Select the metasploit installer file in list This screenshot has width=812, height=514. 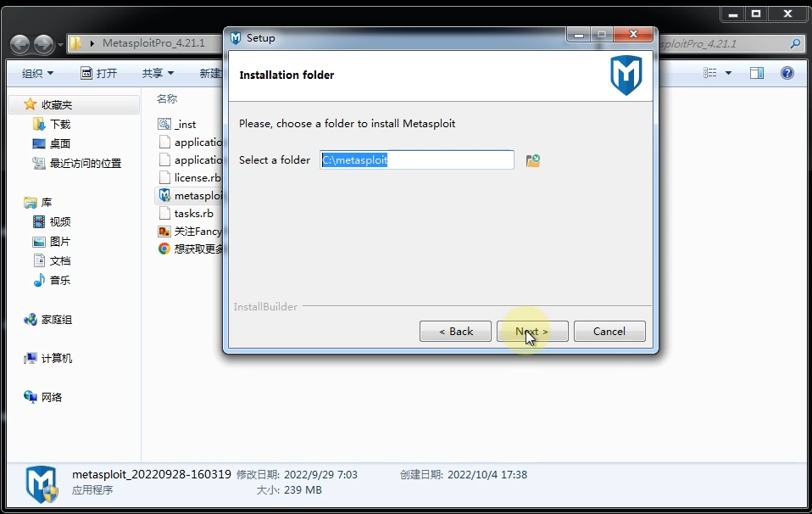coord(190,195)
